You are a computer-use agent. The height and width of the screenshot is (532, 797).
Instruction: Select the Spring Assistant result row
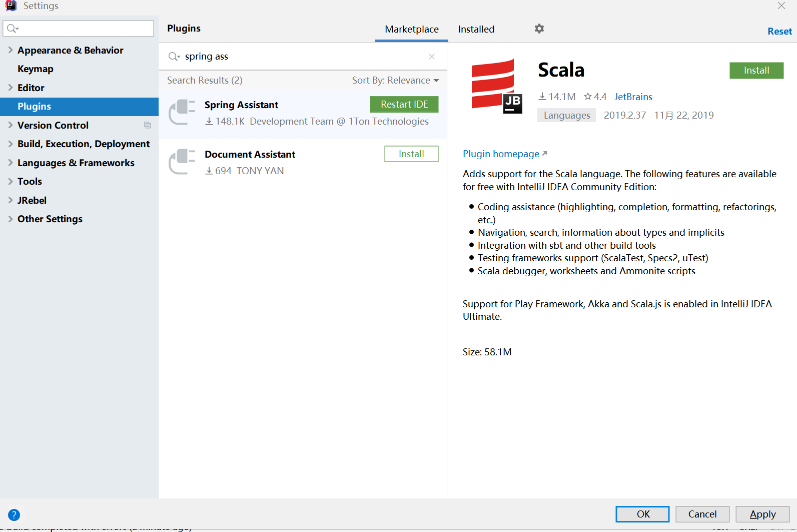point(303,114)
